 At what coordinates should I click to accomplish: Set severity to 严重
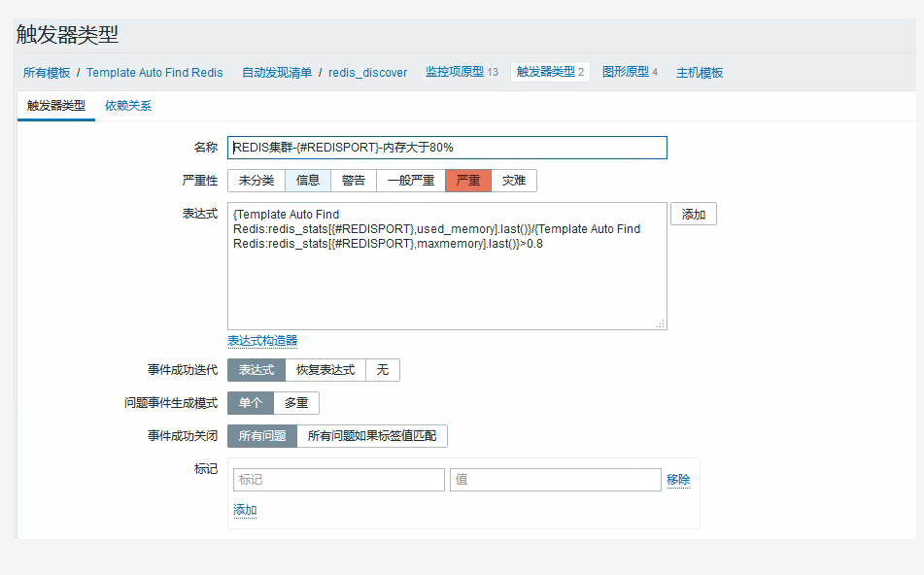(468, 181)
